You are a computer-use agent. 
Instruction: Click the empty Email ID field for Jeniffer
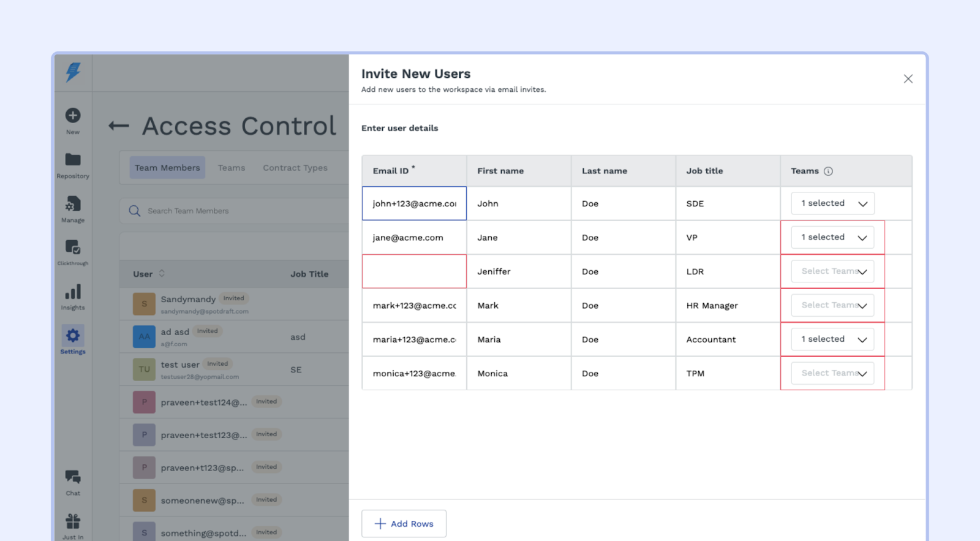pyautogui.click(x=414, y=271)
